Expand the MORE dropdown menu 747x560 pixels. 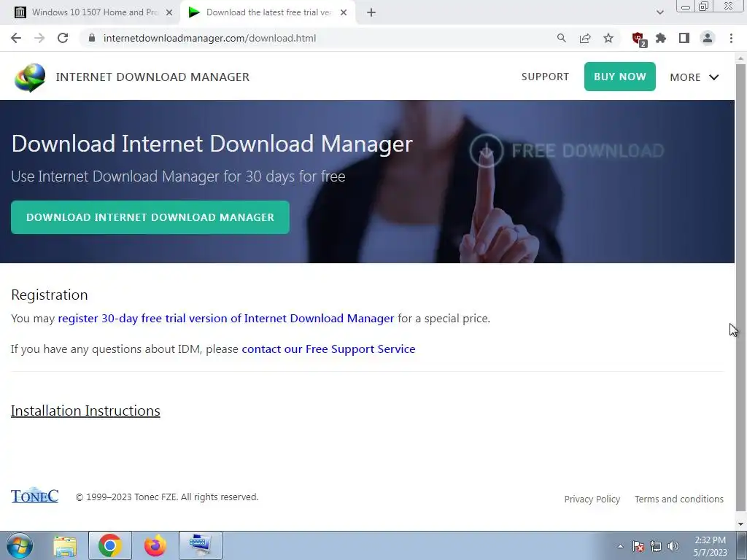pos(694,77)
